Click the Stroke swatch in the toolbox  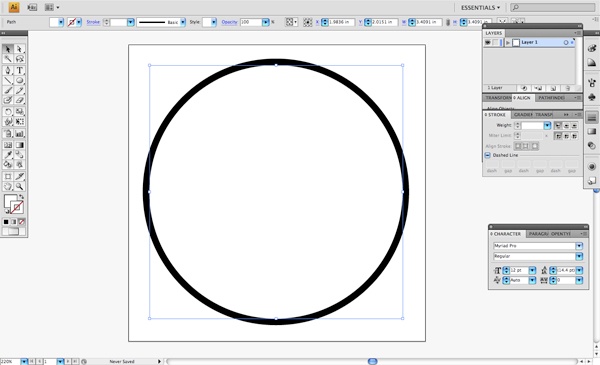[x=17, y=207]
